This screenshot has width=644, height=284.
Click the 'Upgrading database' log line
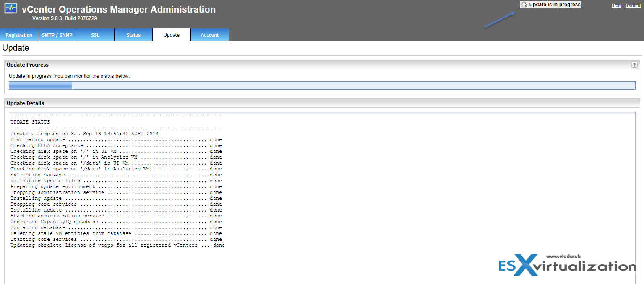coord(116,227)
